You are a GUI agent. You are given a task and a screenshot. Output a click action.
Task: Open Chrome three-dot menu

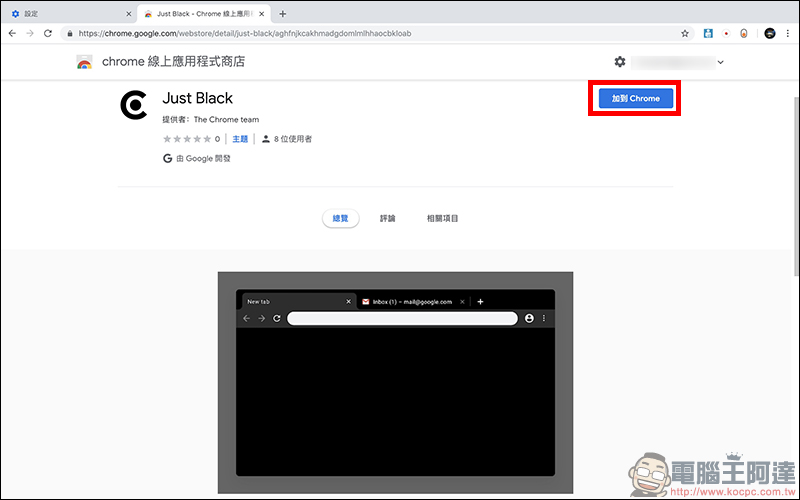788,34
